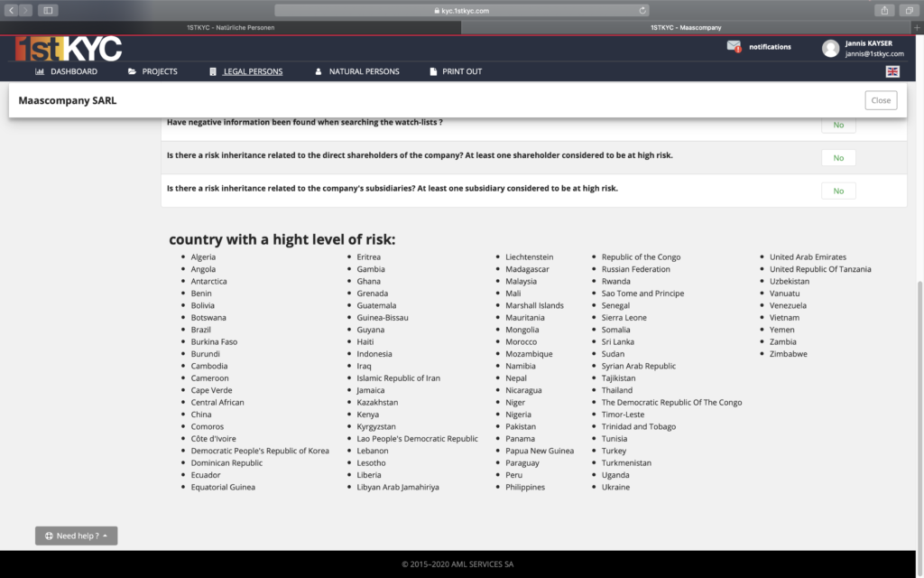Reload the page using the refresh icon

642,10
